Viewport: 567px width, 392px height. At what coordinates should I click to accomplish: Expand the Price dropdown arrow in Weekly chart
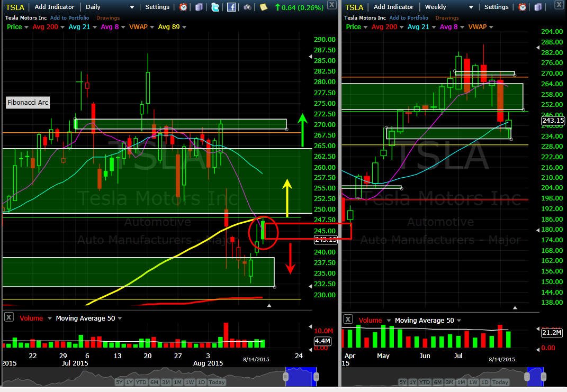(365, 27)
